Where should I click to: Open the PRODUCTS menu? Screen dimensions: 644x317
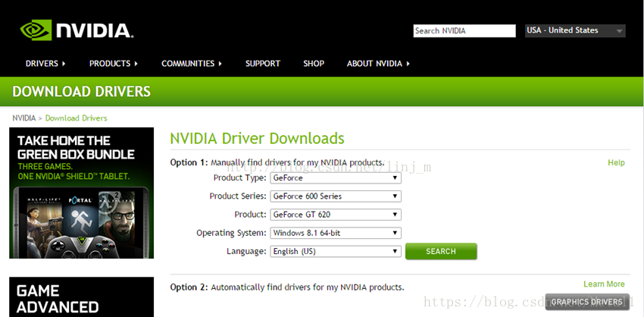114,63
